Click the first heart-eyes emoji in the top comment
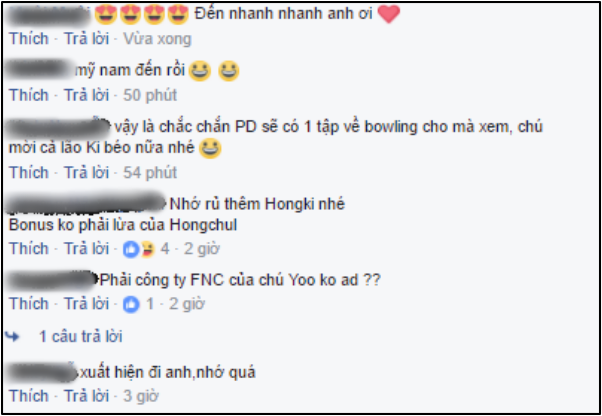The image size is (602, 416). 105,15
